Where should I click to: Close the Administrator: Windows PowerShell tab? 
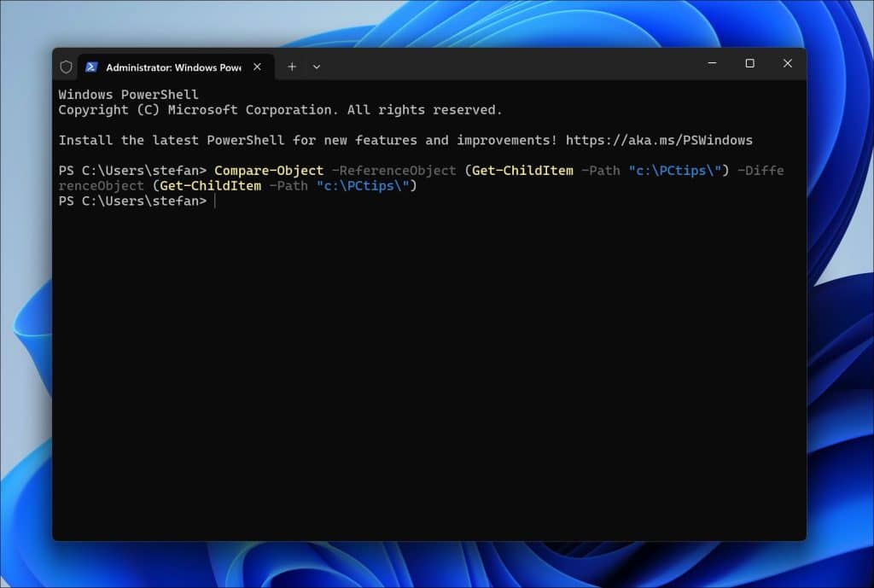click(x=257, y=67)
